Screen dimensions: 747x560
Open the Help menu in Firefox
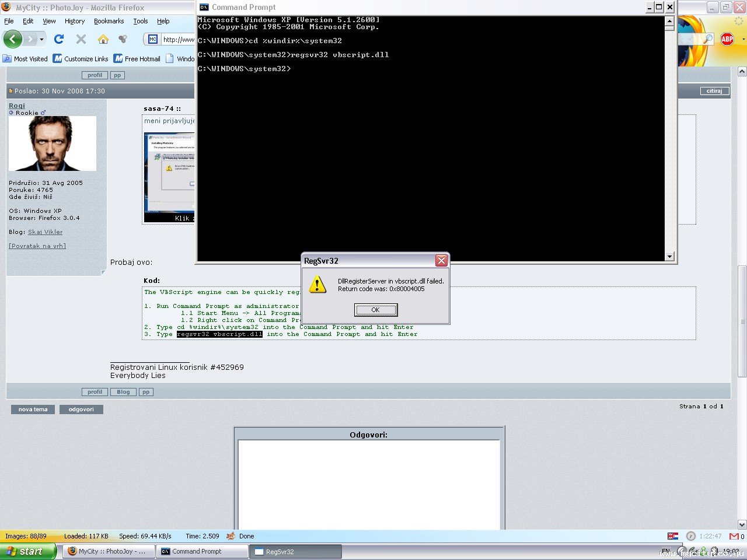[163, 21]
